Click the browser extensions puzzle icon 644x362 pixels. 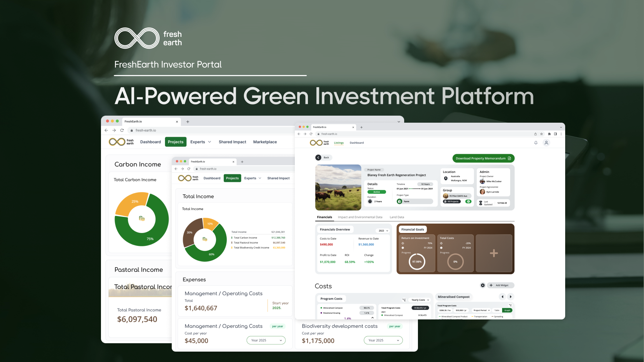549,134
